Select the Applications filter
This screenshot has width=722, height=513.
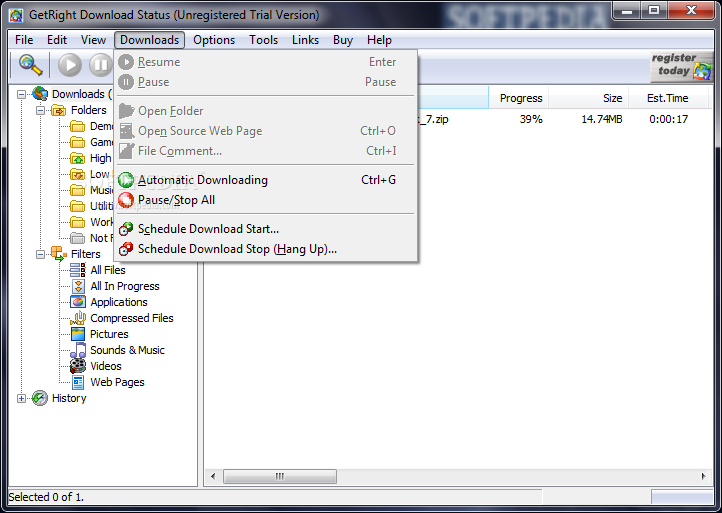click(x=119, y=302)
